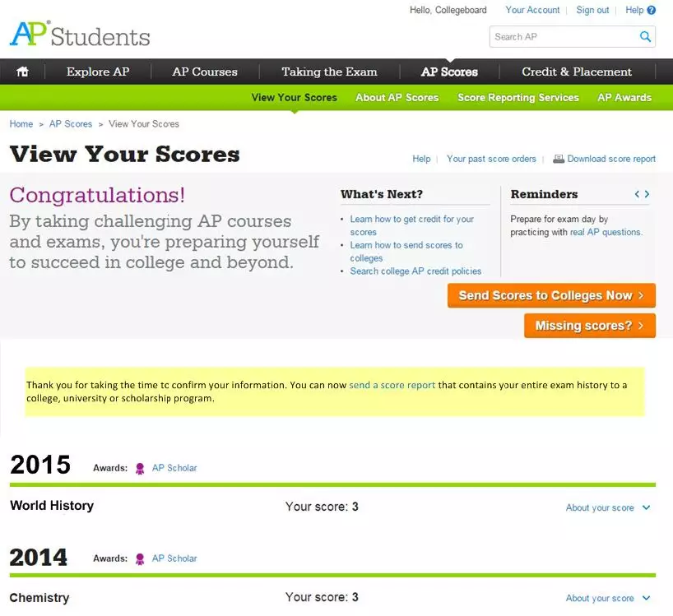The width and height of the screenshot is (673, 616).
Task: Open the Credit & Placement menu
Action: coord(577,72)
